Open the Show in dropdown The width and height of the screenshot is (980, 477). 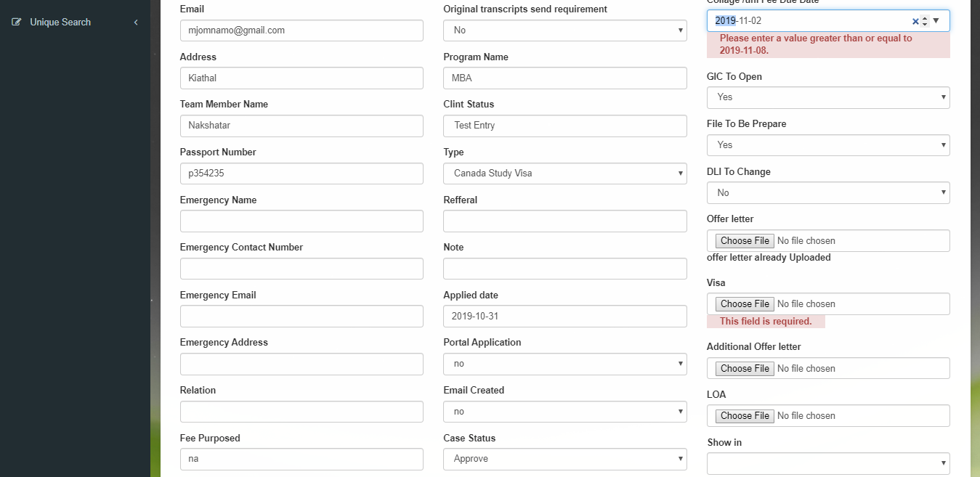click(828, 463)
